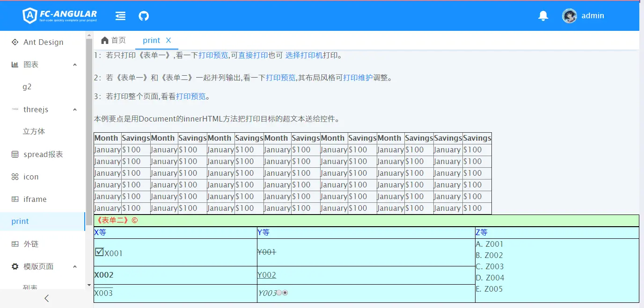This screenshot has height=308, width=644.
Task: Open the print sidebar menu item
Action: point(43,222)
